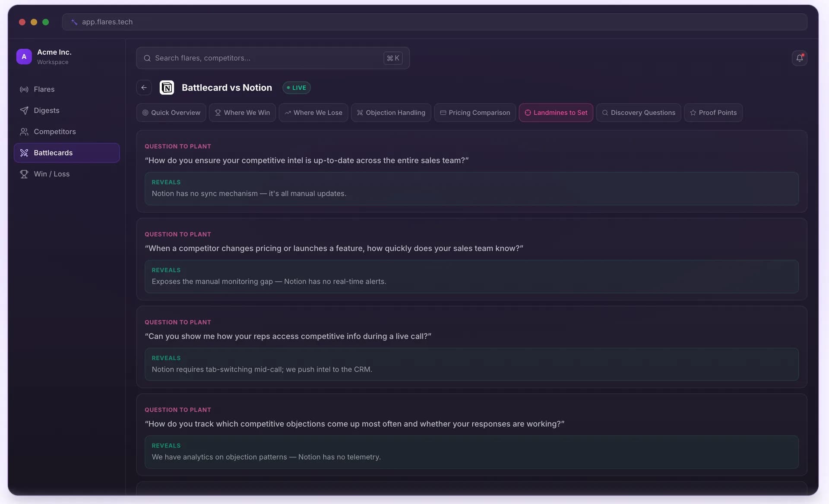Image resolution: width=829 pixels, height=504 pixels.
Task: Click the Competitors people icon
Action: (24, 132)
